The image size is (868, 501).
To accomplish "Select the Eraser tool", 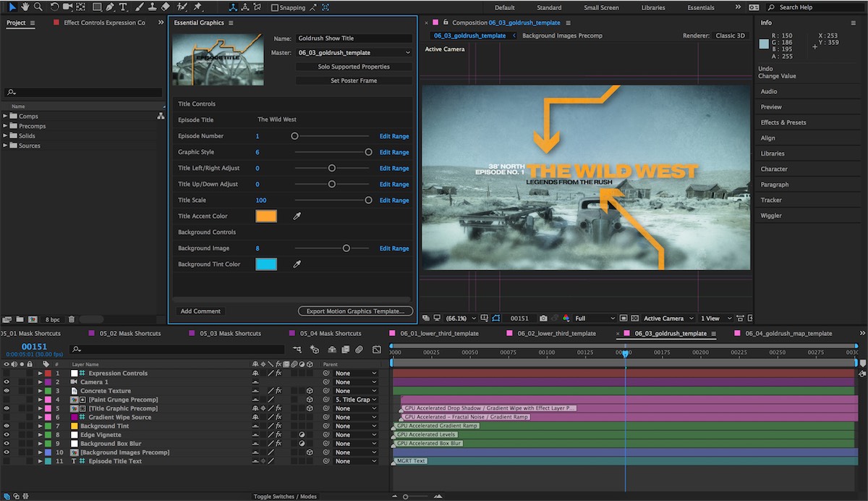I will [x=166, y=7].
